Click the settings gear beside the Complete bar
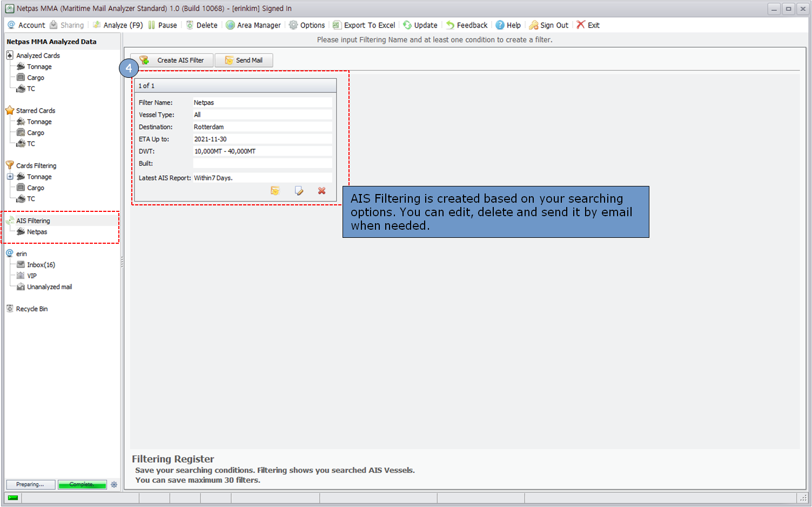812x507 pixels. point(114,484)
